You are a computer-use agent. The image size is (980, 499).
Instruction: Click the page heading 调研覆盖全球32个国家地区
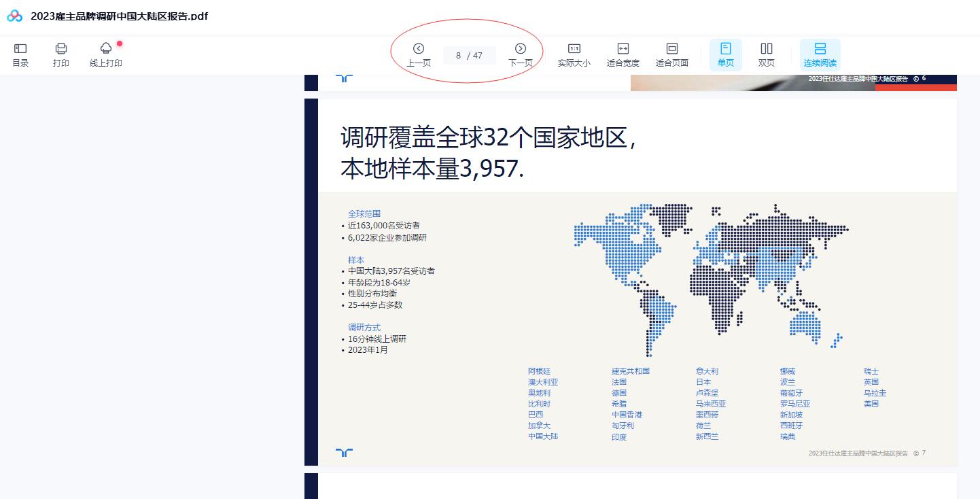488,138
